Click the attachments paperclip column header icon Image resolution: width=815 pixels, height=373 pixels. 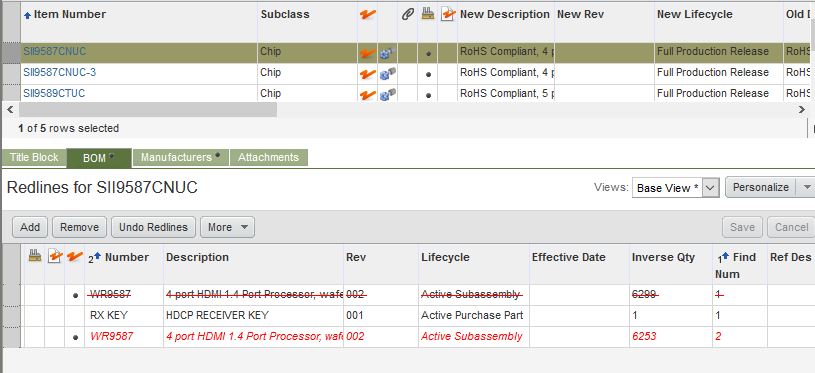[408, 15]
